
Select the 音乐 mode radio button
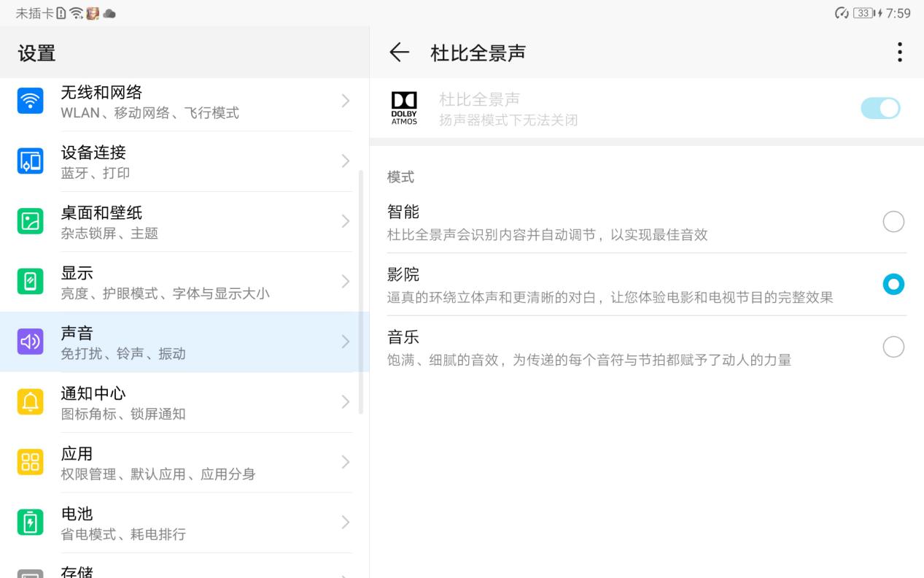(893, 347)
